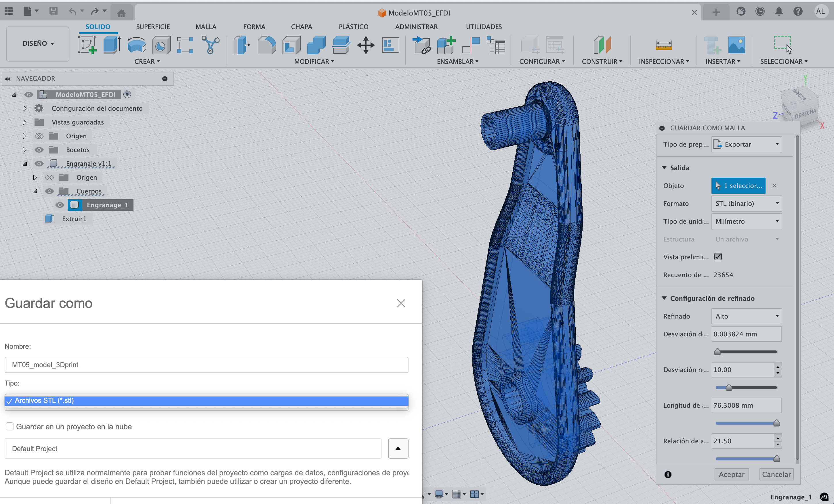Click the Desviación normal slider handle
This screenshot has width=834, height=504.
729,388
